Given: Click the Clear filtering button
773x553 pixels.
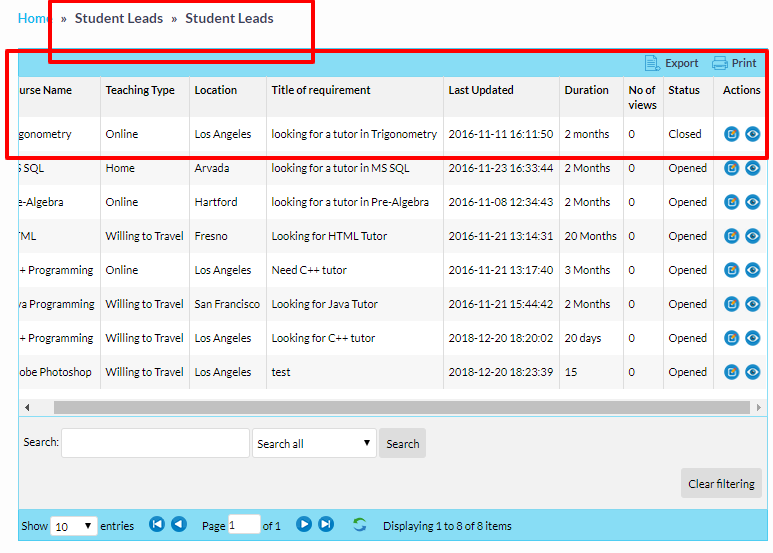Looking at the screenshot, I should point(721,484).
